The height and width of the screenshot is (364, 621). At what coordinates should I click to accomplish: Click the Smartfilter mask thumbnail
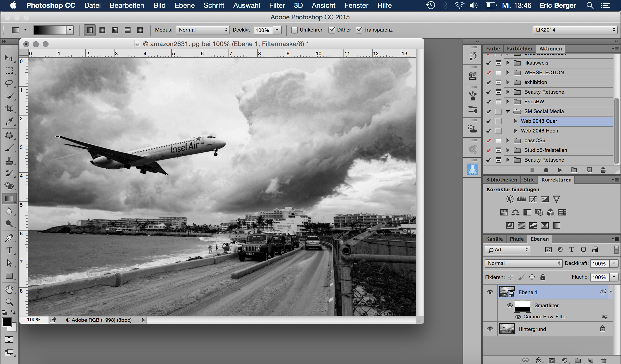pos(522,306)
